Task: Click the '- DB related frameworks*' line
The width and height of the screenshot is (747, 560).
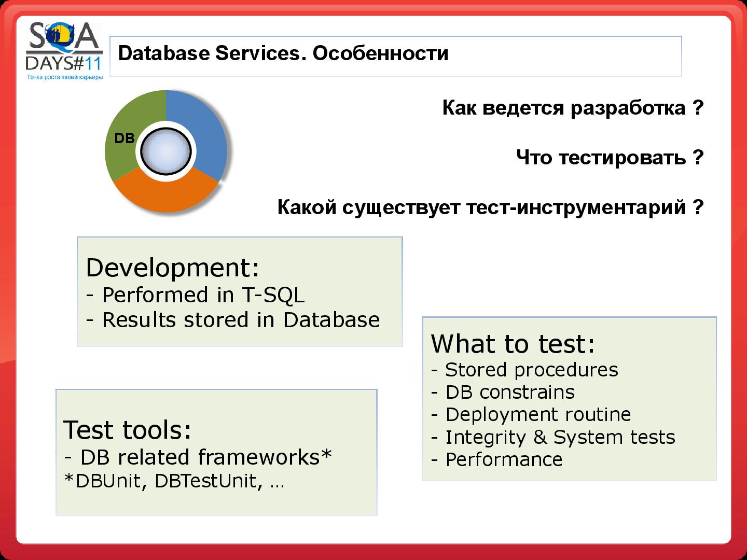Action: (198, 457)
